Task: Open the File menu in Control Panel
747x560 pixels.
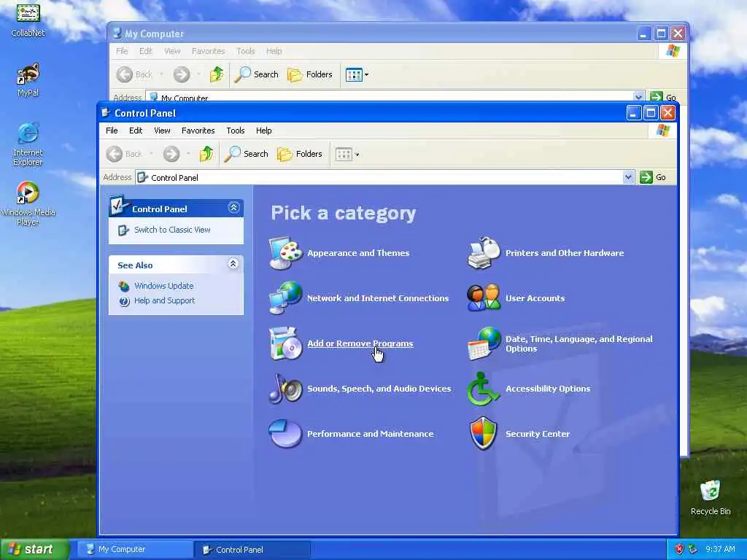Action: click(112, 131)
